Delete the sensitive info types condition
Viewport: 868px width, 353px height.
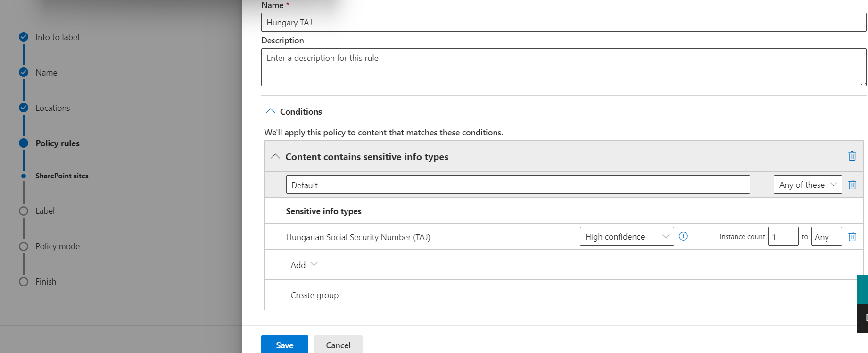pyautogui.click(x=851, y=156)
